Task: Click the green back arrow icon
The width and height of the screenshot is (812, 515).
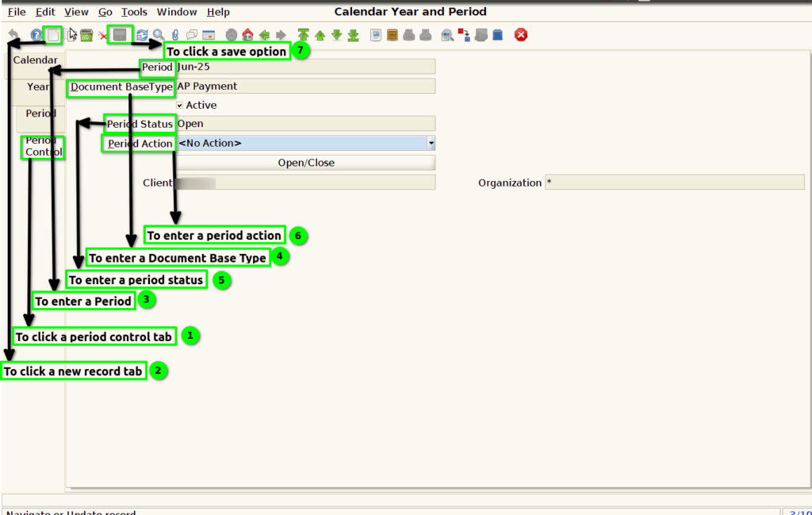Action: point(264,35)
